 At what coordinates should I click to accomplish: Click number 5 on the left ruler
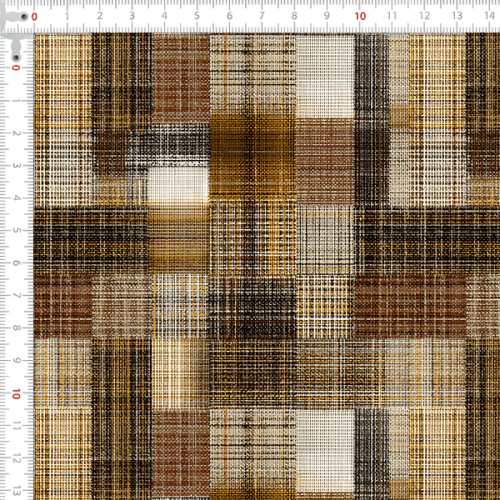[x=16, y=230]
